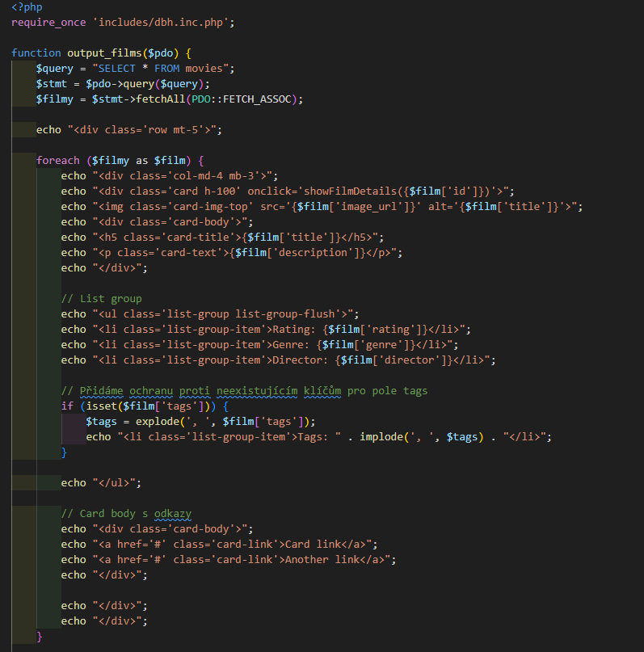The width and height of the screenshot is (644, 652).
Task: Click the "// Card body s odkazy" comment
Action: tap(126, 514)
